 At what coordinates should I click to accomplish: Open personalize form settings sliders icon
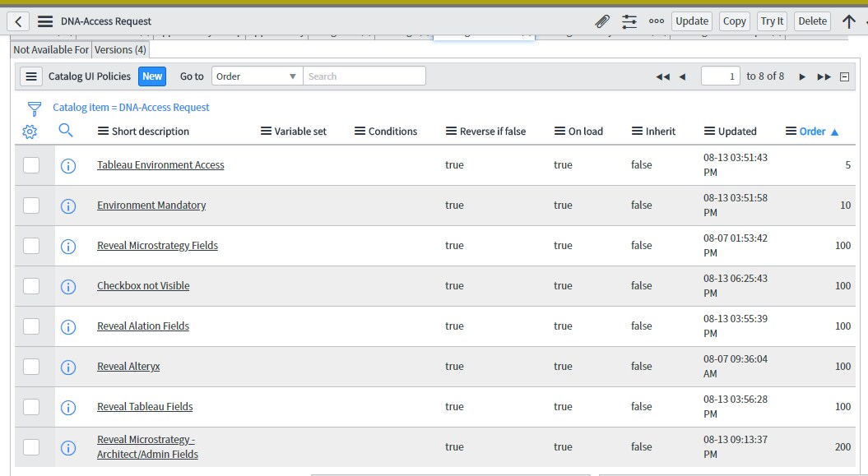(629, 21)
